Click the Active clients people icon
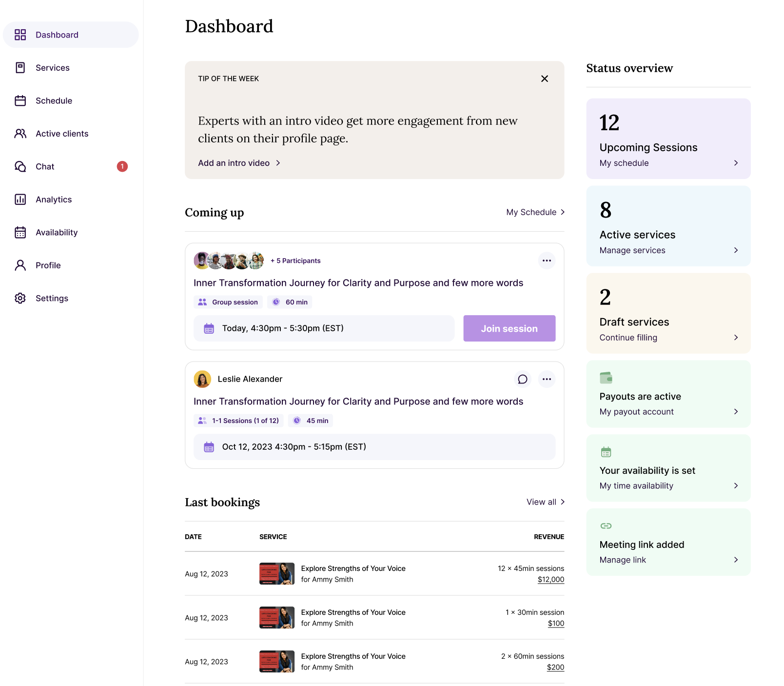This screenshot has width=784, height=686. coord(20,134)
